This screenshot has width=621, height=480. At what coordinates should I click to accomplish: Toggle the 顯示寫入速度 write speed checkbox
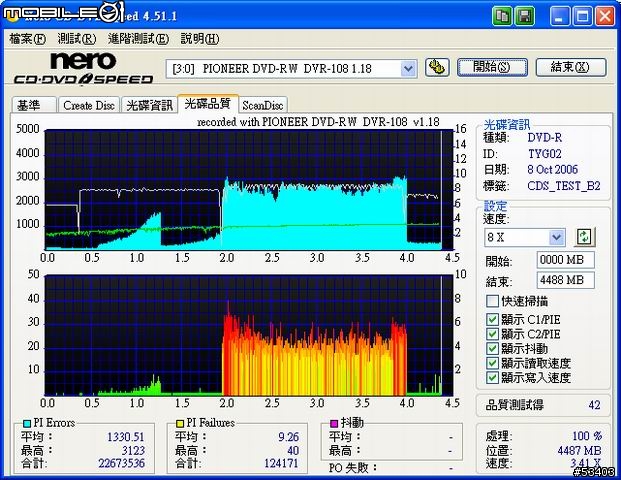(492, 377)
